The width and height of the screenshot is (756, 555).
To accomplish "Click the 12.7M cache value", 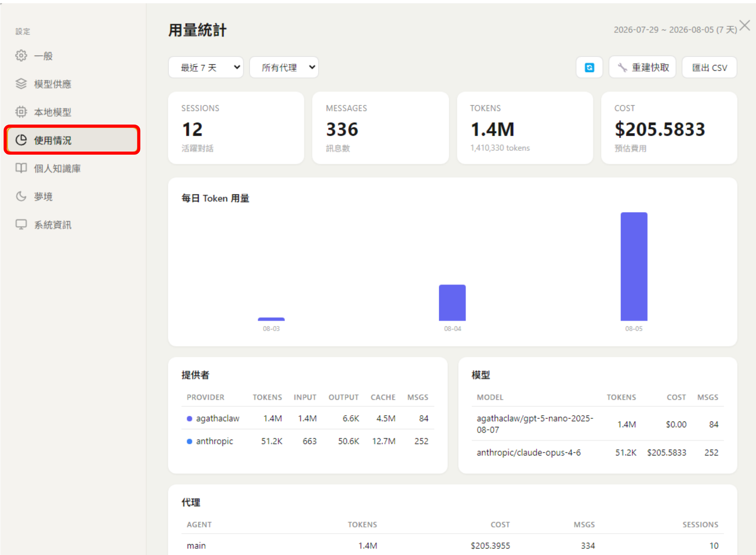I will coord(384,441).
